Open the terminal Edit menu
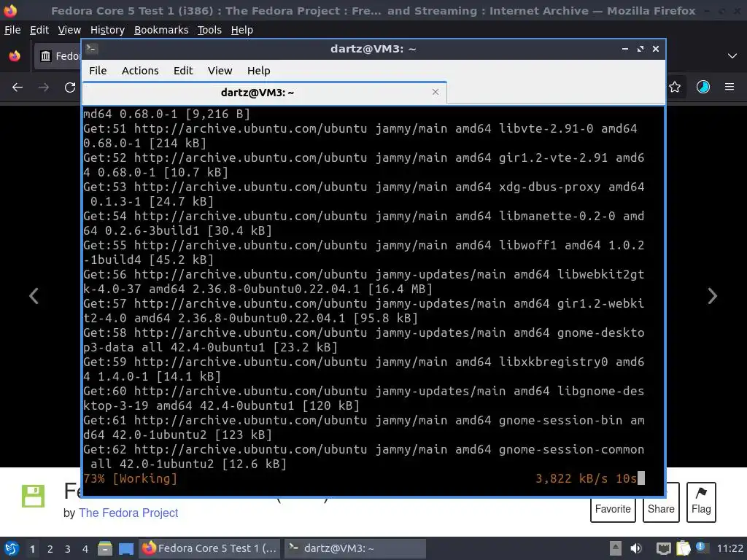 pos(183,71)
